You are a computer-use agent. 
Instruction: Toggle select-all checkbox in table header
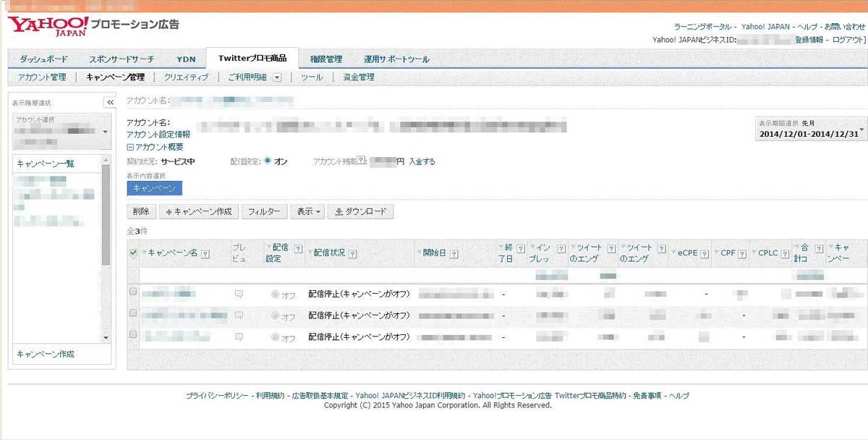tap(133, 253)
